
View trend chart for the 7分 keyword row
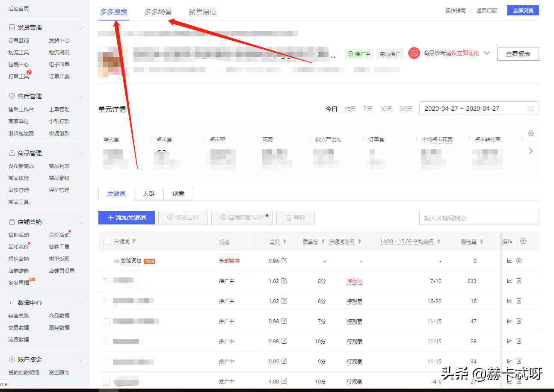click(510, 321)
